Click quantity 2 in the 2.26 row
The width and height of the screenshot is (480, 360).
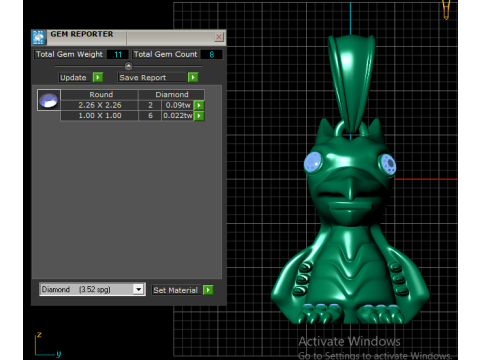150,105
